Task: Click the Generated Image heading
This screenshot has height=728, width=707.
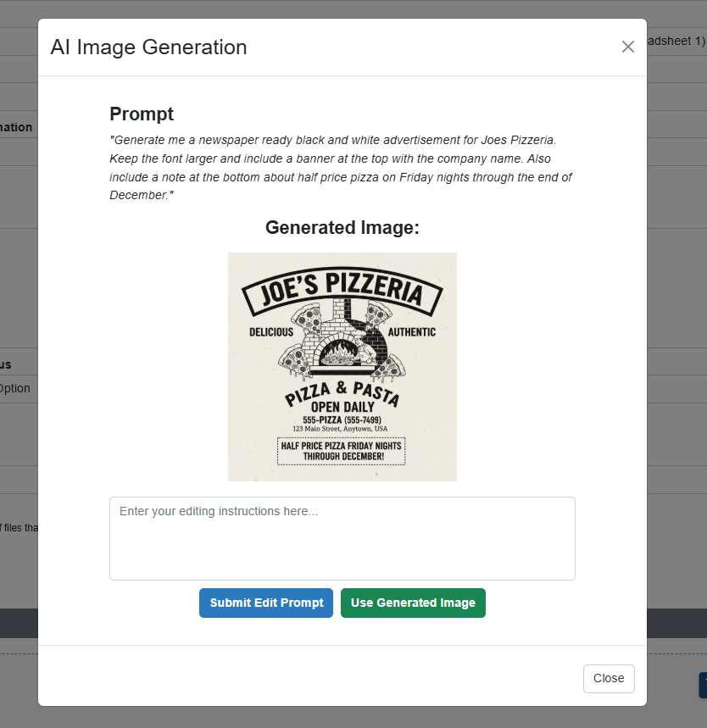Action: [342, 227]
